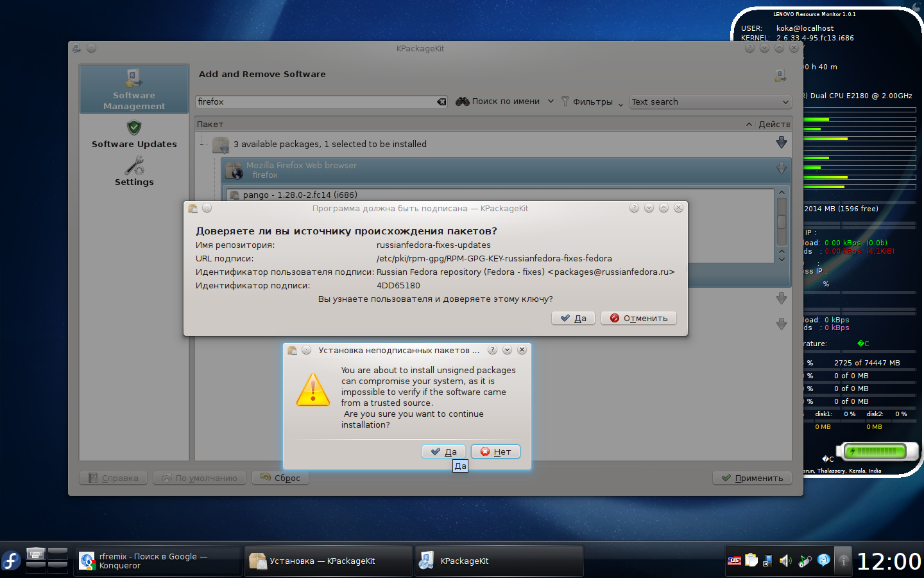Open Software Updates in the sidebar
The image size is (924, 578).
coord(134,134)
